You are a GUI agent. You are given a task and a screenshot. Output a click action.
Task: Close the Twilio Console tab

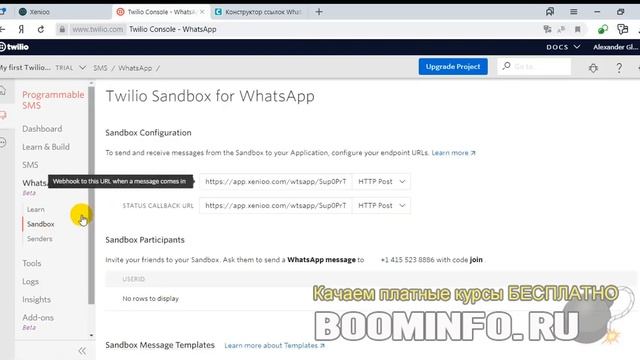coord(202,12)
